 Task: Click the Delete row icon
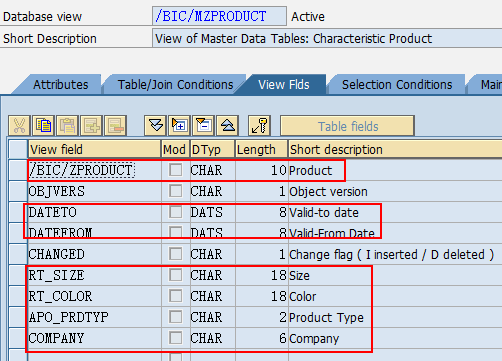[115, 126]
